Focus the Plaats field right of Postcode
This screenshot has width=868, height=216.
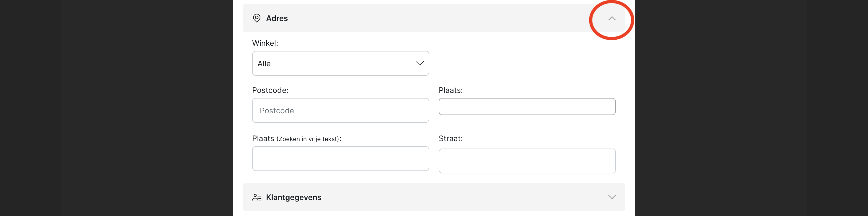point(527,107)
